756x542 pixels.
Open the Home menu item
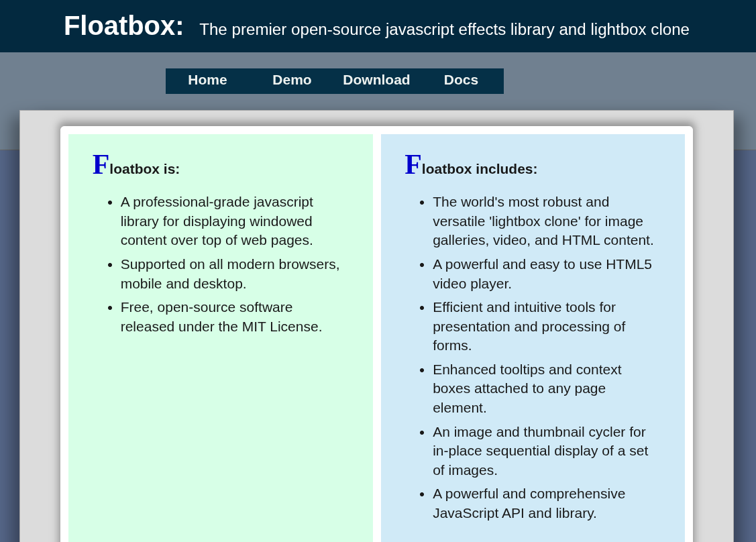207,80
